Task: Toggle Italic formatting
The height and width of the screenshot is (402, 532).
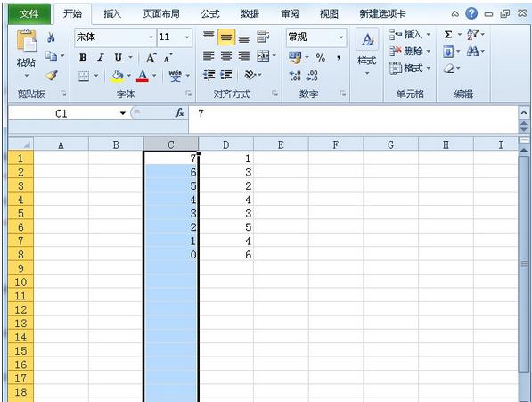Action: coord(101,58)
